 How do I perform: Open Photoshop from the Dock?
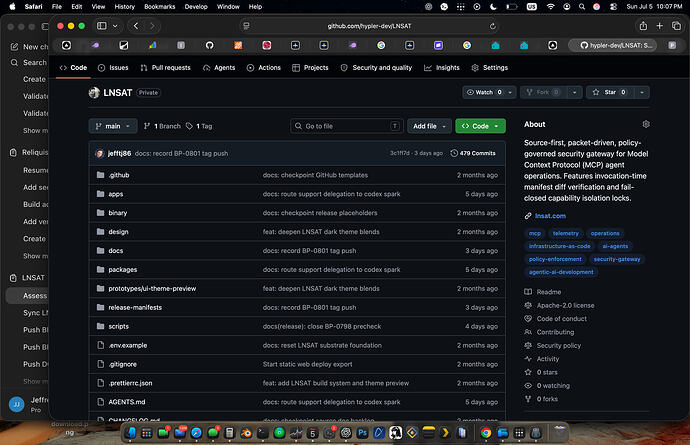click(x=363, y=433)
